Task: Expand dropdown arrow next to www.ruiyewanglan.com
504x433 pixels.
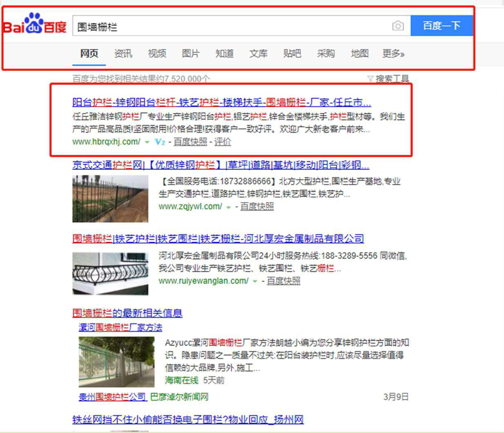Action: [255, 282]
